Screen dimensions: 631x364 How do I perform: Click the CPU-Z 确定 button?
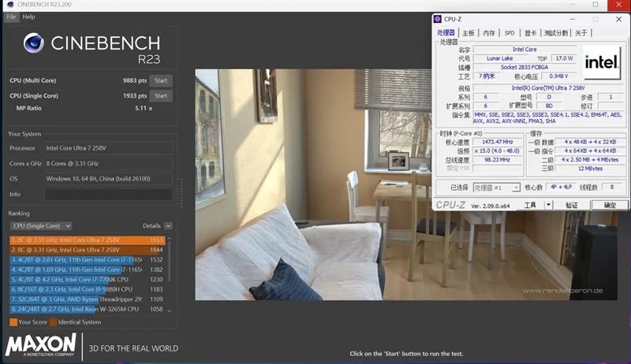(x=610, y=206)
